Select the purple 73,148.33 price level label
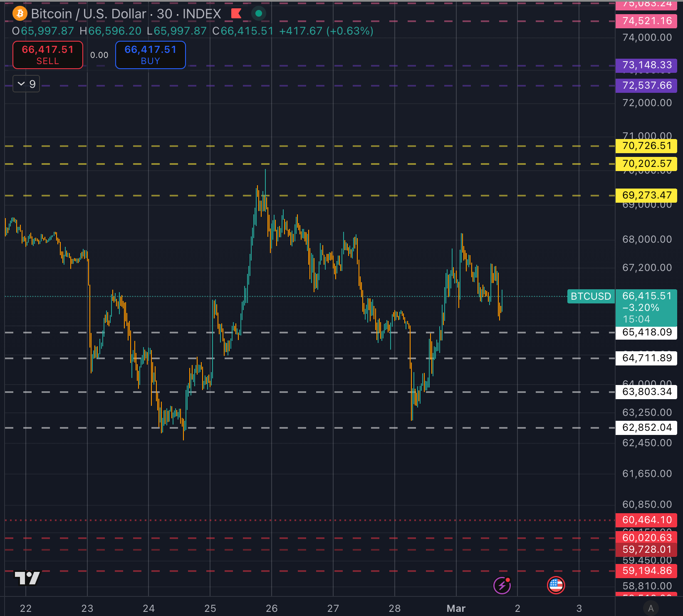This screenshot has width=683, height=616. pyautogui.click(x=646, y=65)
